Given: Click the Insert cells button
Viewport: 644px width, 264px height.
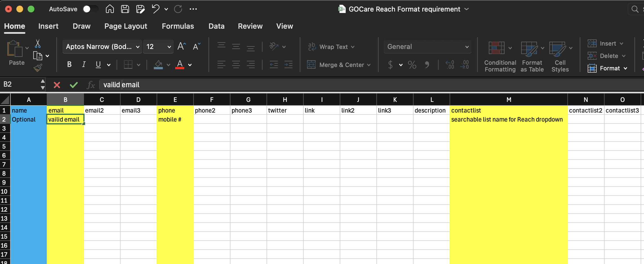Looking at the screenshot, I should point(602,43).
